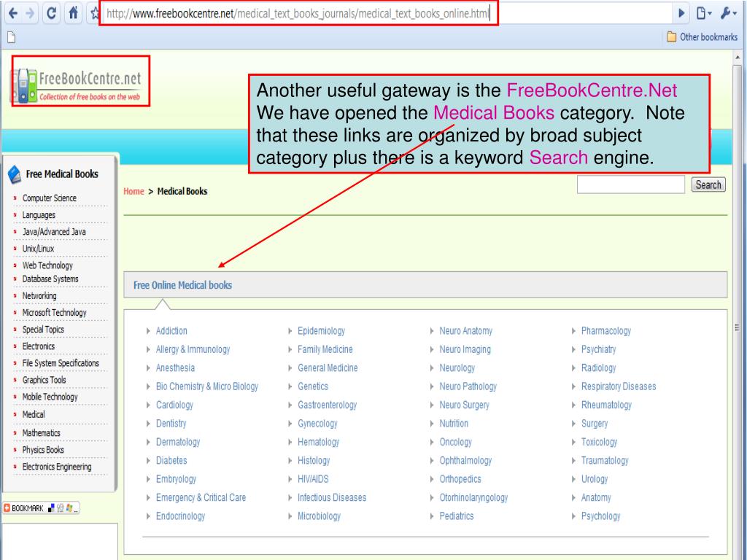Go to the browser Home page
Viewport: 747px width, 560px height.
coord(75,12)
